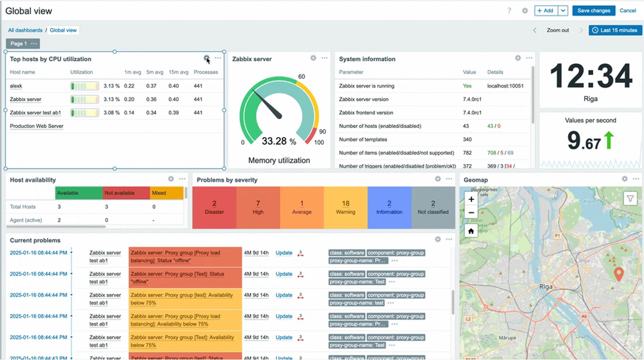This screenshot has width=644, height=360.
Task: Open the Current problems widget kebab menu
Action: 449,239
